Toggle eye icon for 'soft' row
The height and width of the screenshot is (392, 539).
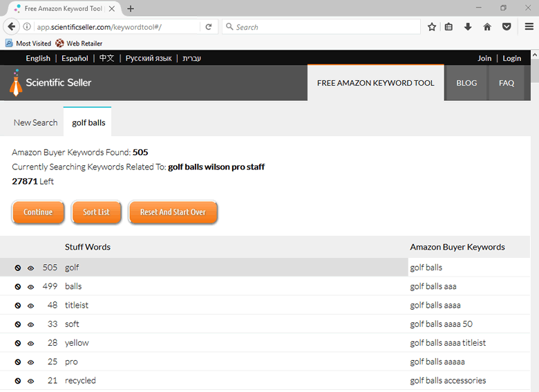[30, 324]
